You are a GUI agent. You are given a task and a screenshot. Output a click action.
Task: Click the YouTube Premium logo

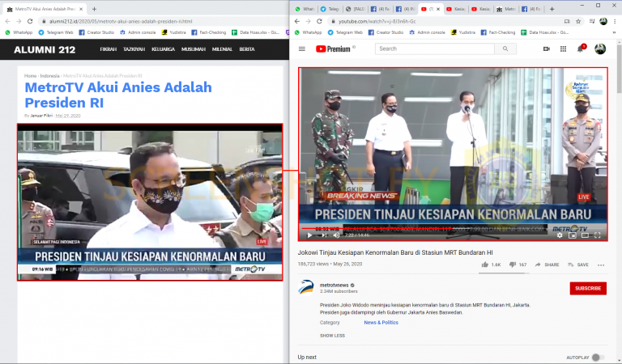click(333, 49)
